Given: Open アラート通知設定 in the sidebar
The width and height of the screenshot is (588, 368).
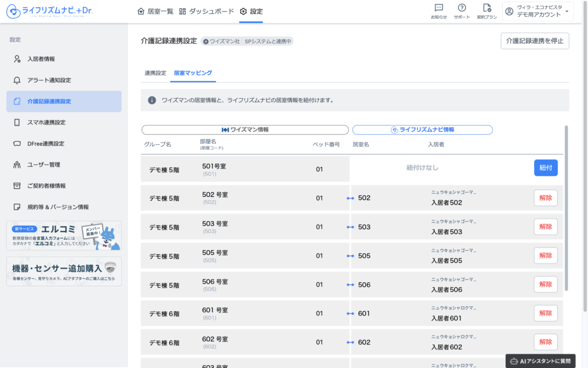Looking at the screenshot, I should click(49, 80).
